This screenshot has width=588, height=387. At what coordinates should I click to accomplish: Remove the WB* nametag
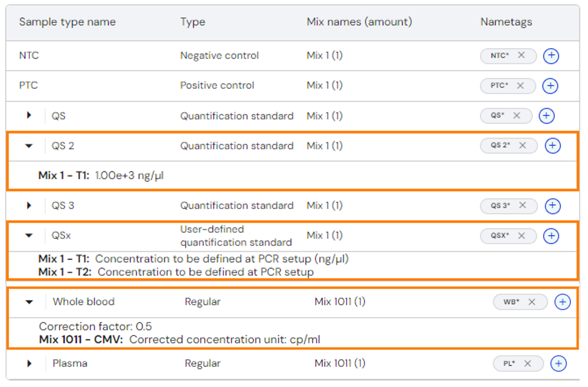pyautogui.click(x=531, y=302)
